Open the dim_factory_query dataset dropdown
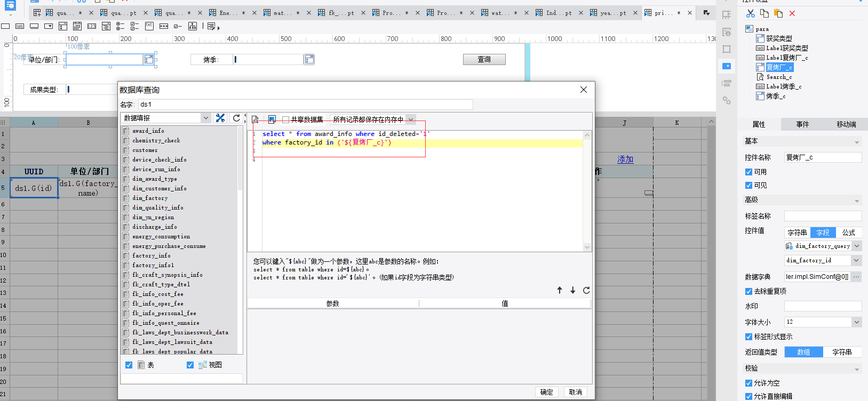The height and width of the screenshot is (401, 868). 857,246
